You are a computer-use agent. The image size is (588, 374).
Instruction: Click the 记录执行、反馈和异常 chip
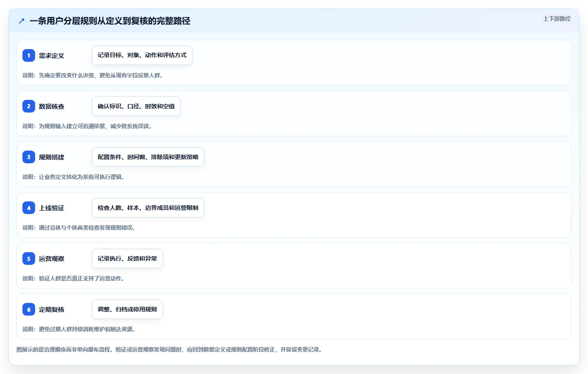point(127,258)
